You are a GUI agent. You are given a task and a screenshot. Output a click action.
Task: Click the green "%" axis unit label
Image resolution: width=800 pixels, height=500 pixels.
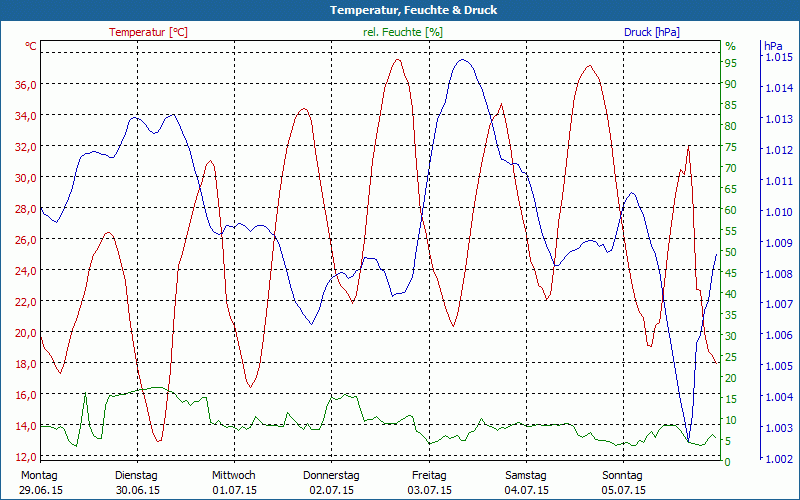coord(730,46)
